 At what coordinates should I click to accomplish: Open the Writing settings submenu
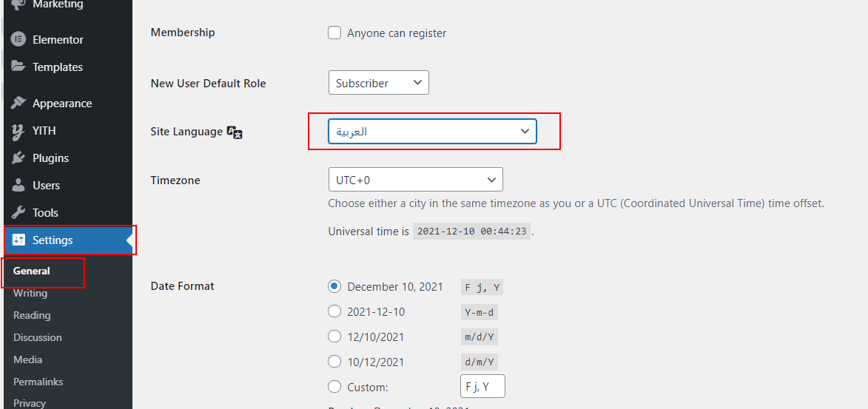(x=30, y=294)
